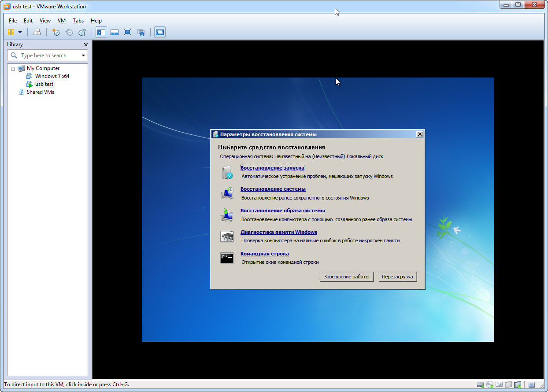Image resolution: width=548 pixels, height=392 pixels.
Task: Click the Windows 7 x64 VM icon
Action: click(x=30, y=76)
